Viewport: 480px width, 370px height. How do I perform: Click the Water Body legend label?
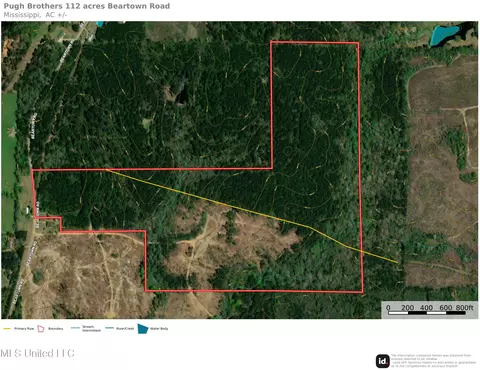pos(159,329)
